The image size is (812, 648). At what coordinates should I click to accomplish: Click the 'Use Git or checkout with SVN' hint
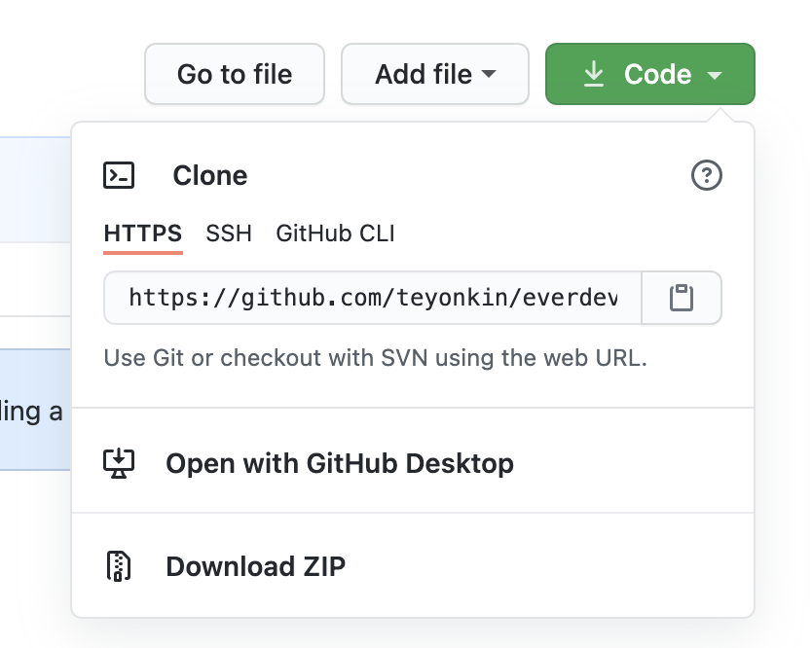pos(376,358)
